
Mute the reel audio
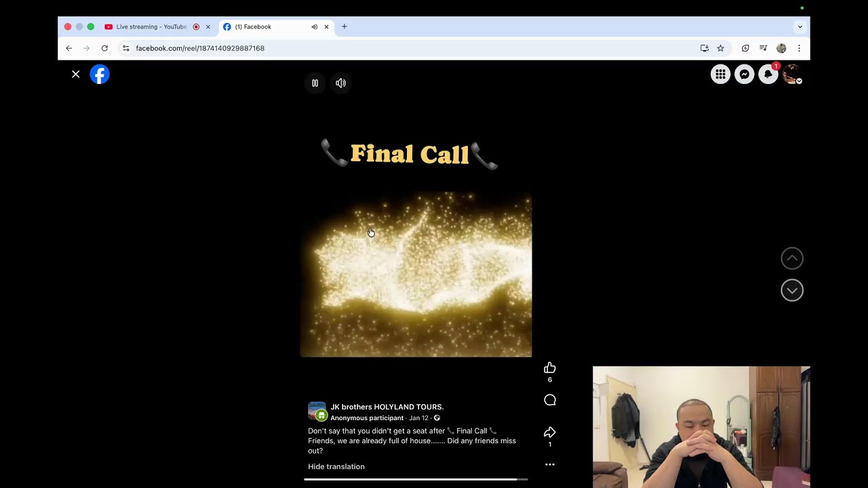340,83
